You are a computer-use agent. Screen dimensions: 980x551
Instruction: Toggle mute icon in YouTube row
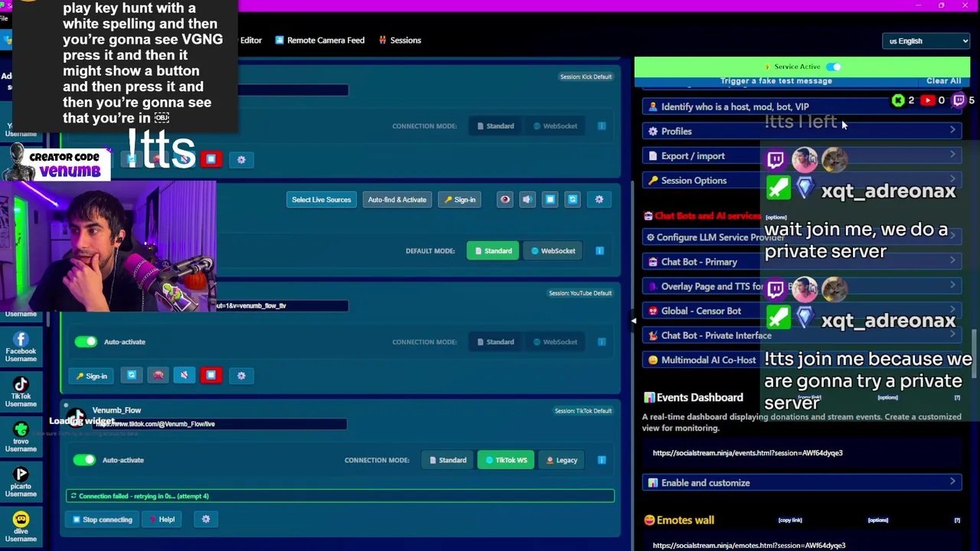coord(184,376)
